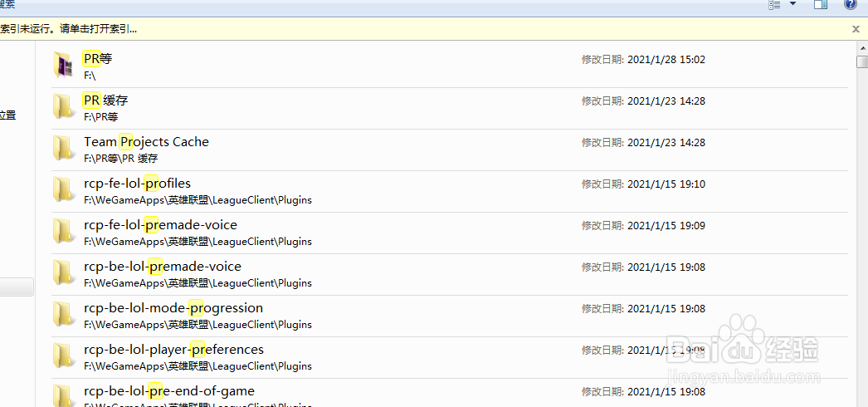Click the modified date 2021/1/28 15:02
Screen dimensions: 868x407
click(666, 59)
